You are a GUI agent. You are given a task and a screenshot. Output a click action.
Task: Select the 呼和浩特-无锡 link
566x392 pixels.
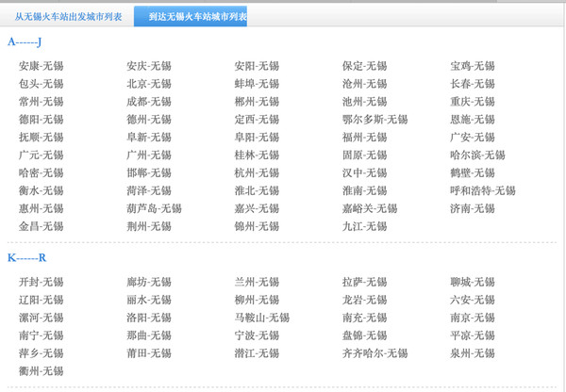[x=483, y=190]
